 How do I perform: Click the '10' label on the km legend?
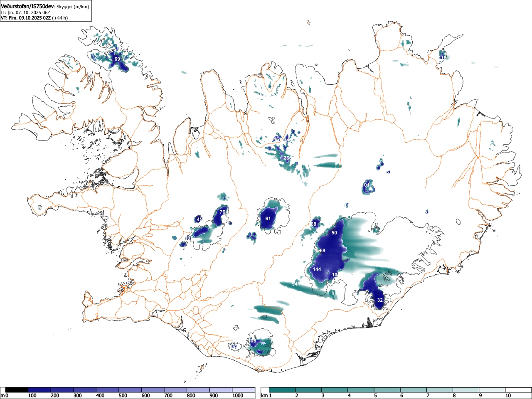[508, 396]
